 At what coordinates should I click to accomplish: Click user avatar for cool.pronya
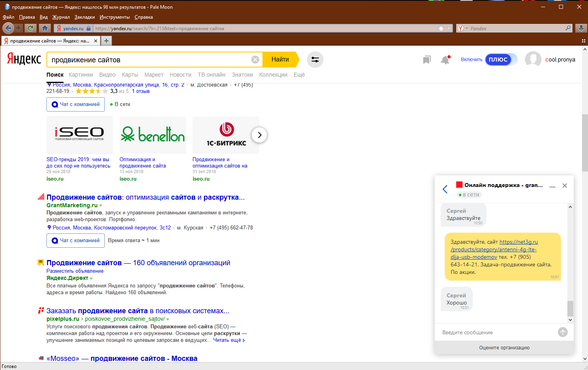533,60
